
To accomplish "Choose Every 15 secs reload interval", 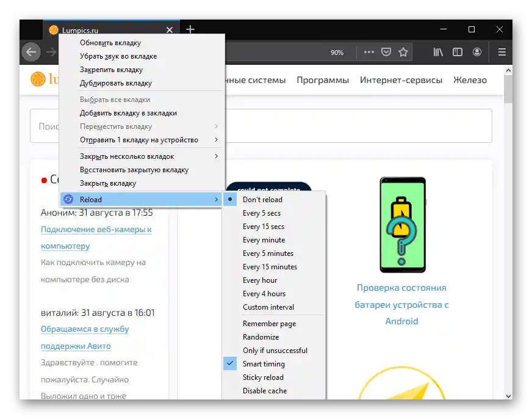I will (274, 227).
